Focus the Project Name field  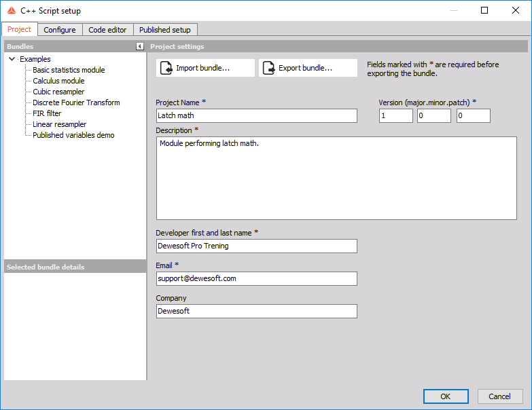257,115
